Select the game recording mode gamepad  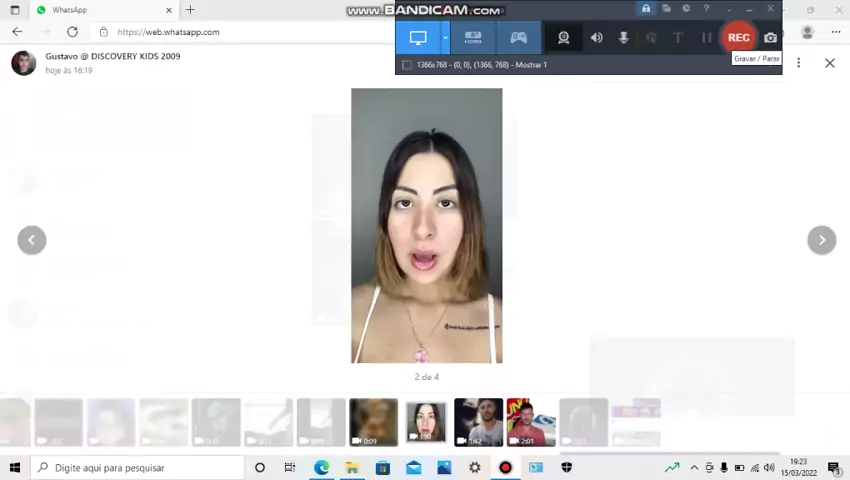pos(519,38)
